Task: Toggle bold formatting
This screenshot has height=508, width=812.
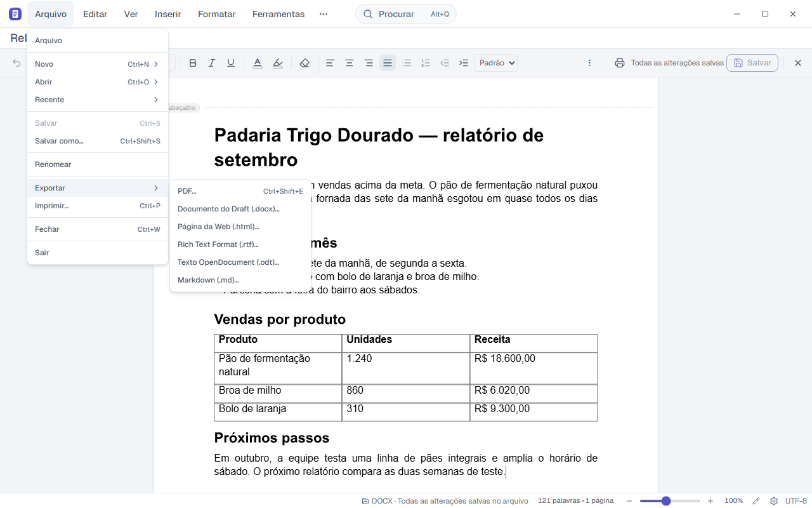Action: click(193, 63)
